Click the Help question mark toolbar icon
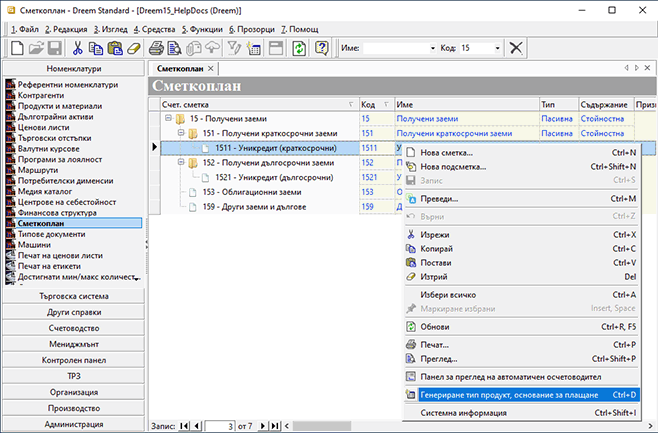 point(321,48)
